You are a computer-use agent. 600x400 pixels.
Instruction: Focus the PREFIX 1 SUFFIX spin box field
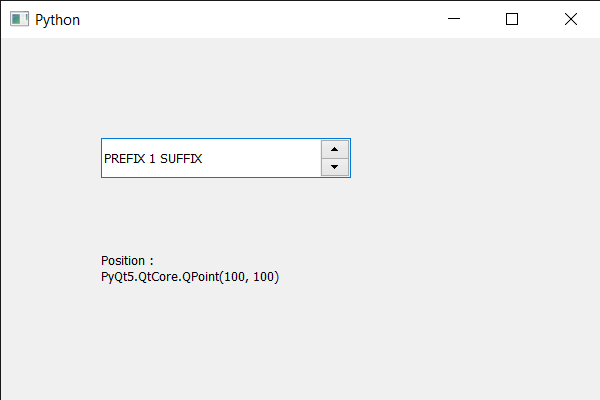coord(210,158)
